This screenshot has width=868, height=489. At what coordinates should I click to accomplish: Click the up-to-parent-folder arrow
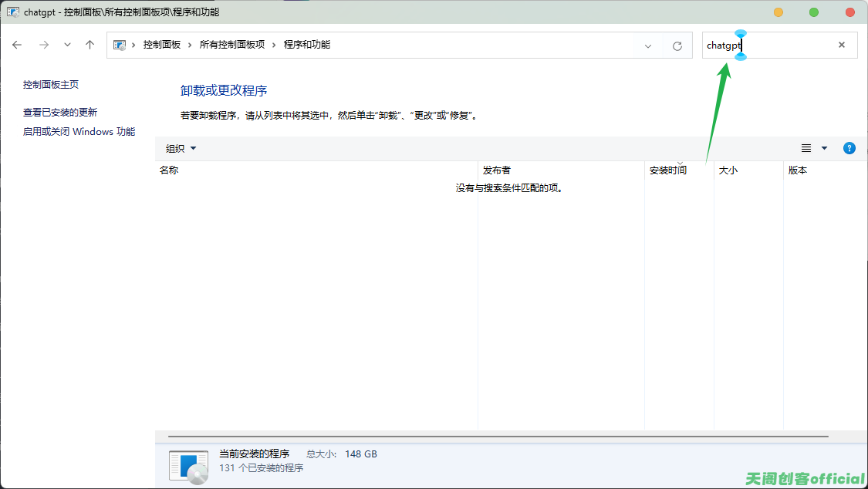(89, 45)
